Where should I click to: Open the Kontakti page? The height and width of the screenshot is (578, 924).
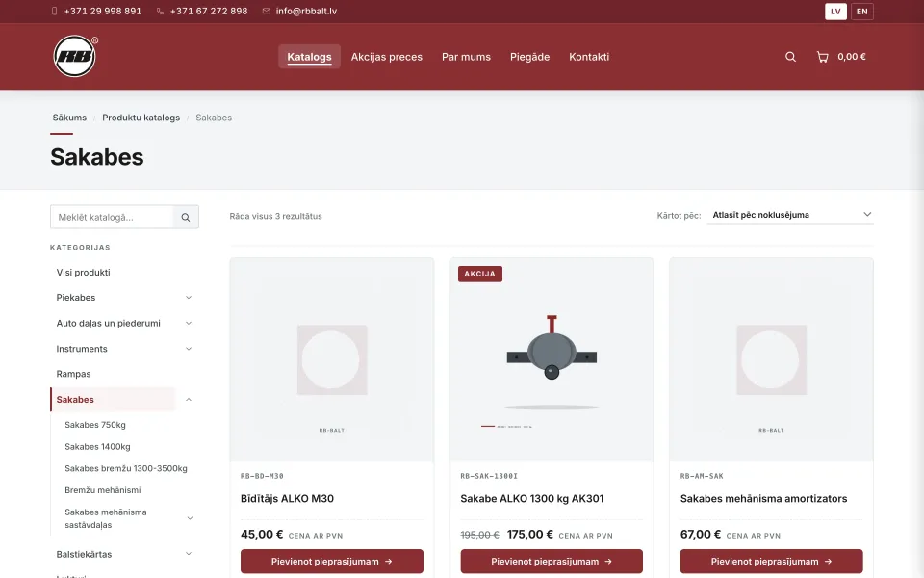tap(589, 57)
